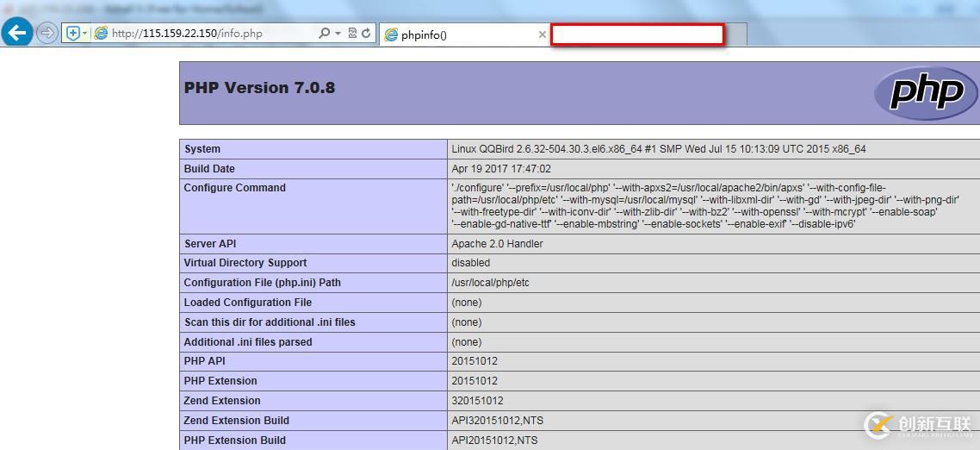Click '(none)' next to Loaded Configuration File
Viewport: 980px width, 450px height.
(466, 303)
